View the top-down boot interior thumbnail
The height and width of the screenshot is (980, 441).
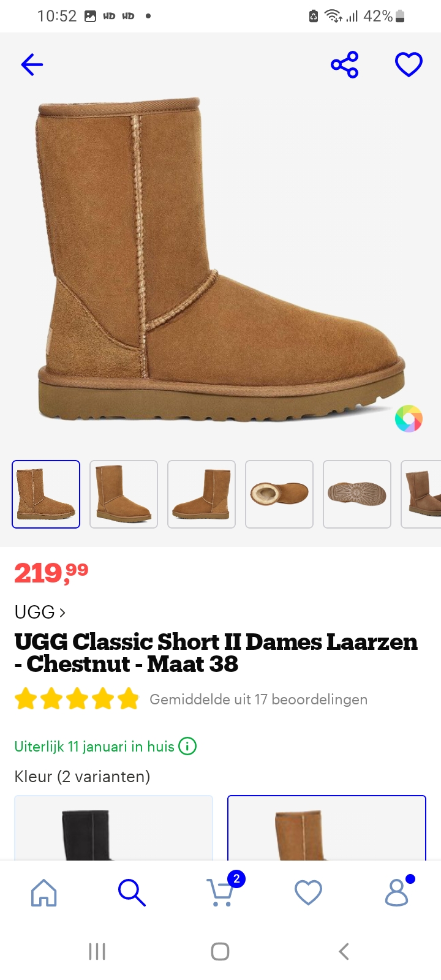pos(279,494)
